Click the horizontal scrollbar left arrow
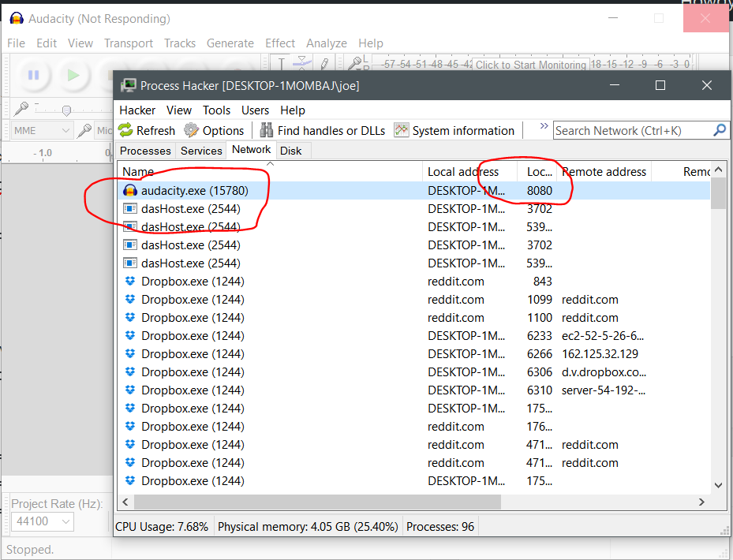The image size is (733, 560). [125, 502]
